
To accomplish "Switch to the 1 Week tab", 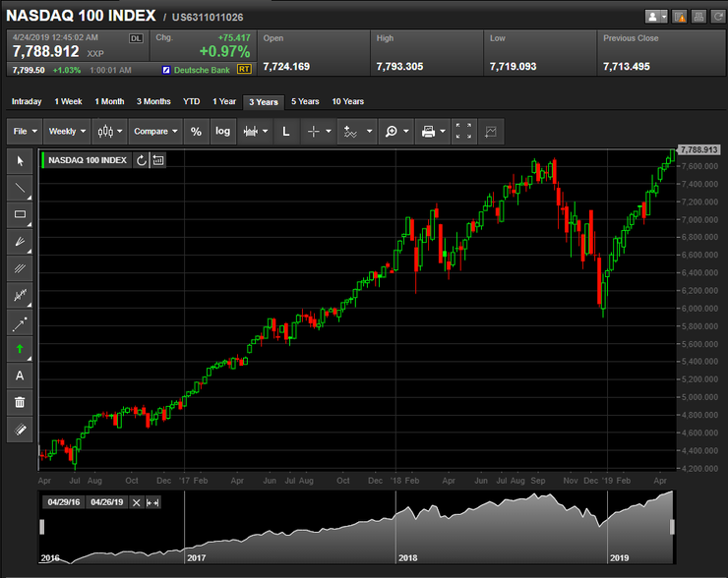I will [x=68, y=101].
